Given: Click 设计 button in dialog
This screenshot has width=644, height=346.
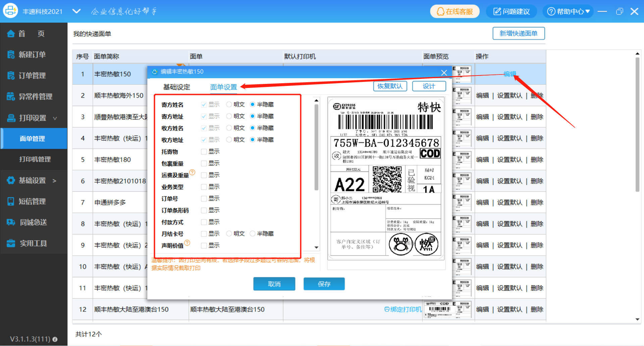Looking at the screenshot, I should [429, 86].
